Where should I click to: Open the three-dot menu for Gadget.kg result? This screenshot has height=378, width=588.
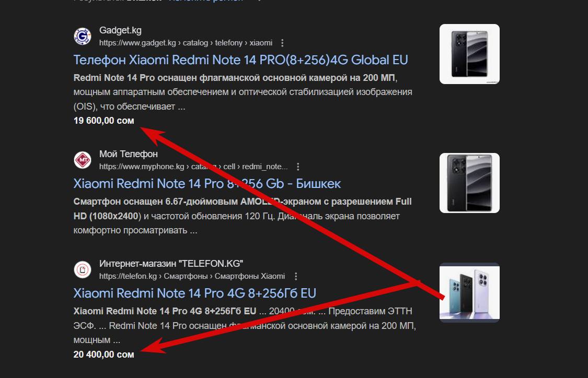(x=282, y=43)
